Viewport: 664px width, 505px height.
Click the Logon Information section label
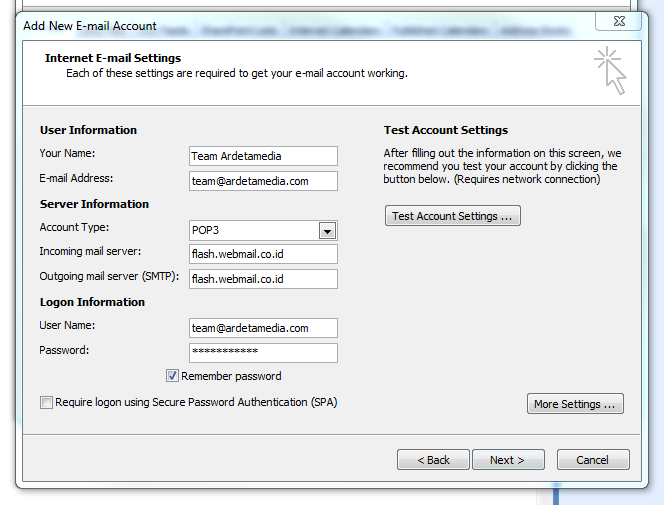click(x=92, y=302)
